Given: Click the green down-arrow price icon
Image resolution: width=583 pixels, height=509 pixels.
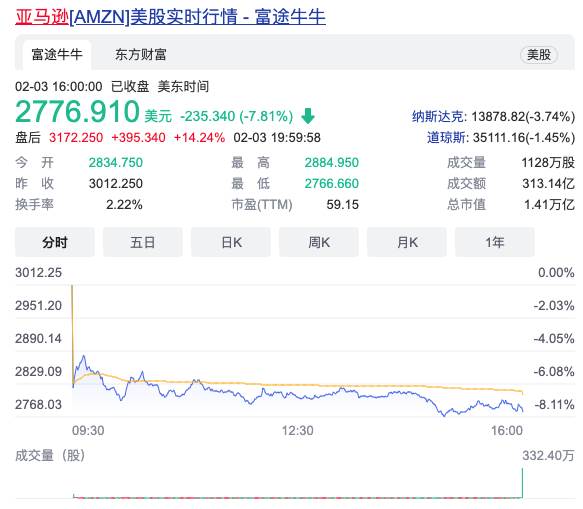Looking at the screenshot, I should (x=308, y=116).
